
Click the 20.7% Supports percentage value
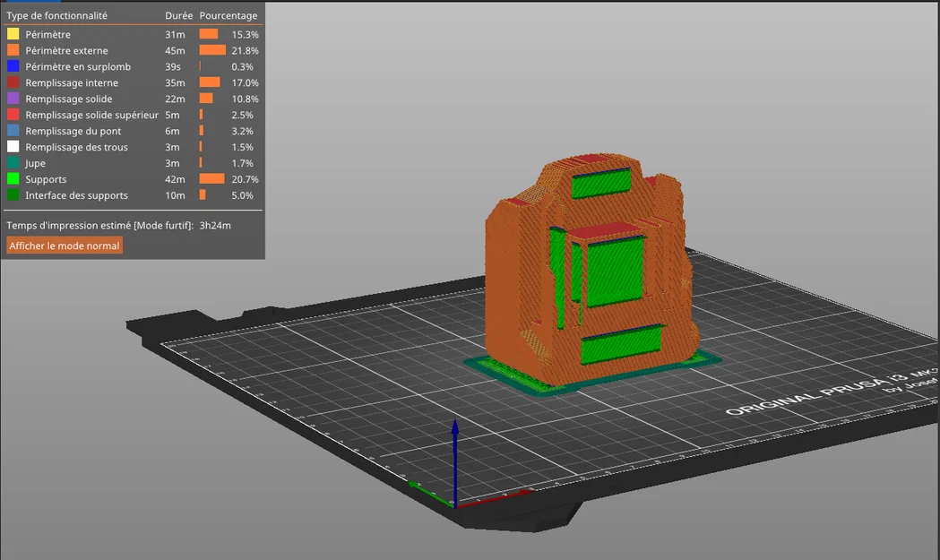pos(246,179)
